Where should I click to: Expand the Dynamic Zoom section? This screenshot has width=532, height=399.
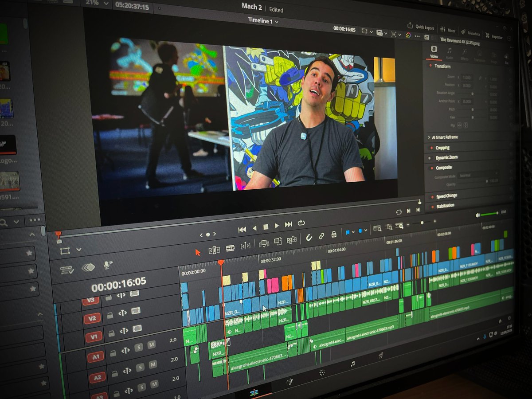pos(446,158)
